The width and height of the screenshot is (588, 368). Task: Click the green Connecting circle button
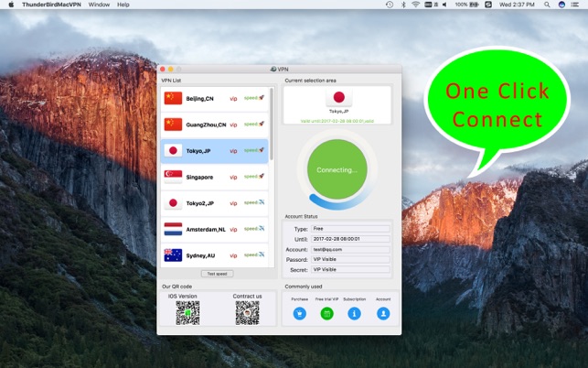tap(337, 169)
